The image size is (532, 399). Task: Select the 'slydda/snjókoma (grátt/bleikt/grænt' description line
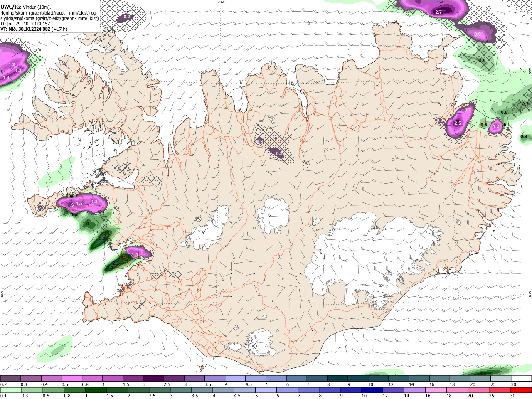pos(49,18)
